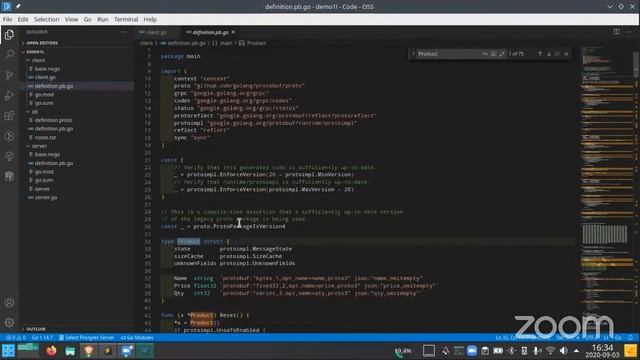
Task: Open the Selection menu
Action: pyautogui.click(x=47, y=19)
